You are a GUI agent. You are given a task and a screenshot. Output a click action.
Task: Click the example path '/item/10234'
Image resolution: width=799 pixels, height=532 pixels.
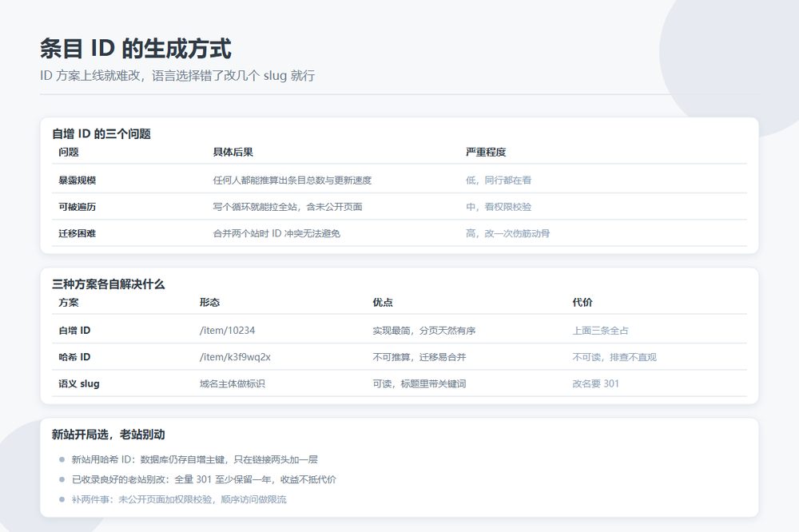pos(227,330)
